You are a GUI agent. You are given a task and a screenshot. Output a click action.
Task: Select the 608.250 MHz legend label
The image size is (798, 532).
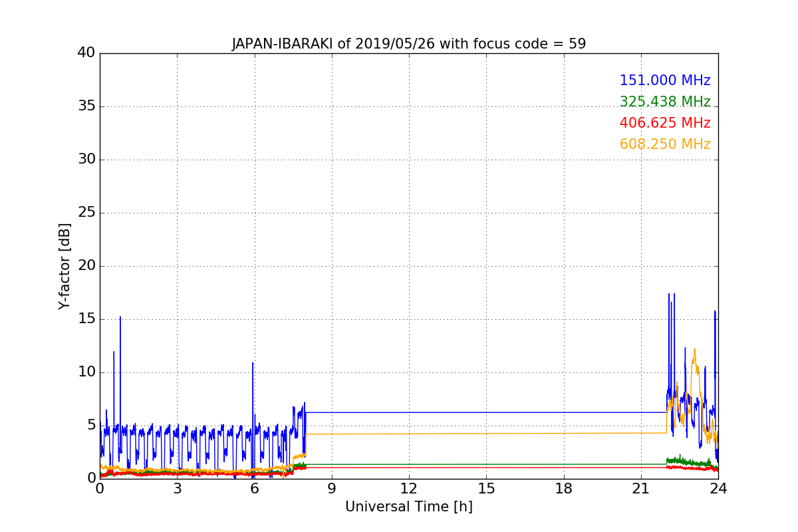665,144
